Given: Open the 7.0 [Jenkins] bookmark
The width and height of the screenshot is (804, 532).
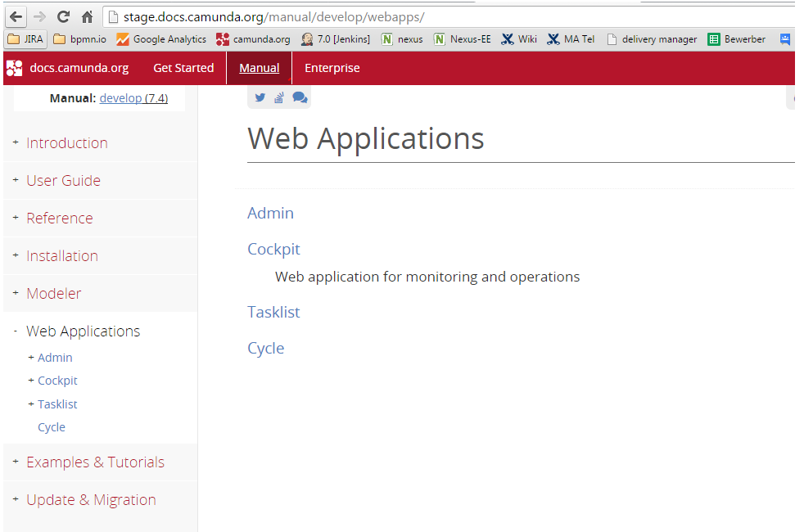Looking at the screenshot, I should pos(336,39).
